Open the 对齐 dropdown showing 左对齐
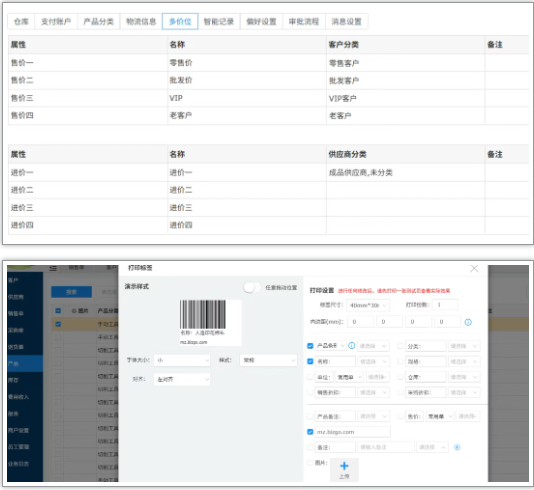534x490 pixels. click(182, 379)
